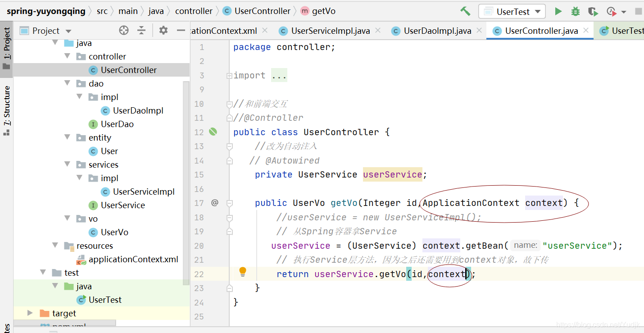Close the UserDaoImpl.java tab
Screen dimensions: 644x333
pos(479,30)
